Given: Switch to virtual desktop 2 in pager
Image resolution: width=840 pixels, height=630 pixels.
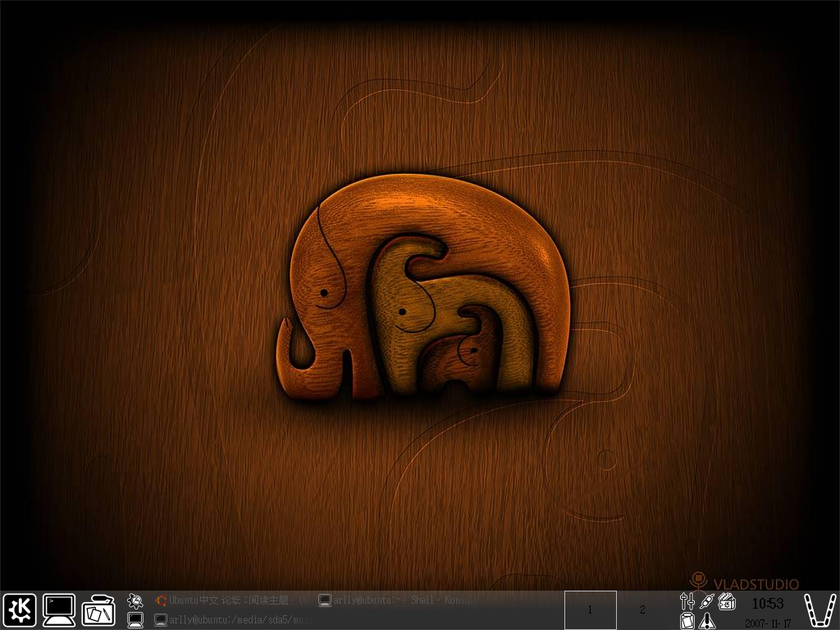Looking at the screenshot, I should point(642,610).
